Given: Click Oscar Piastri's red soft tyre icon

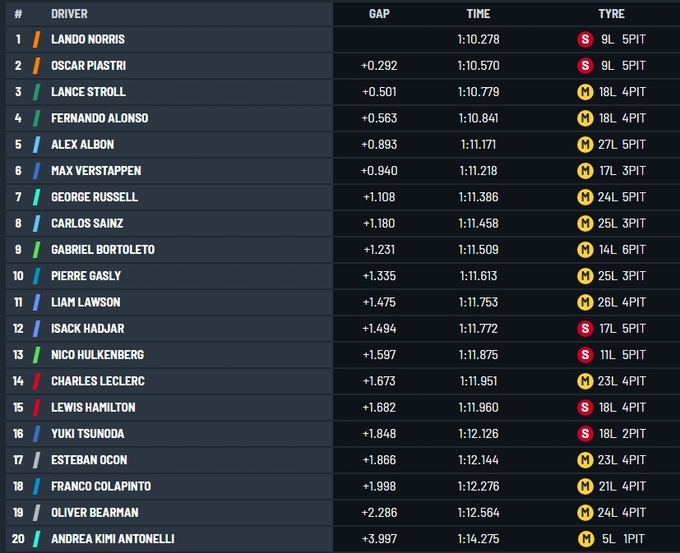Looking at the screenshot, I should point(585,66).
